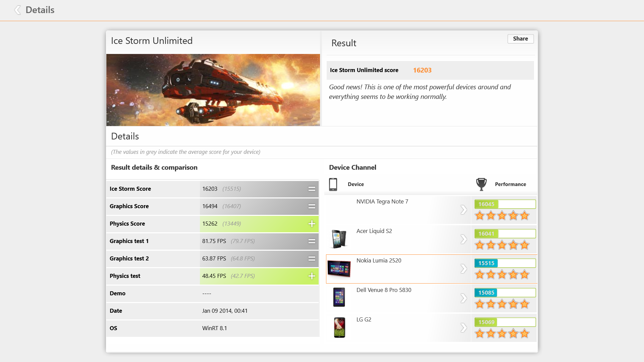Open NVIDIA Tegra Note 7 chevron

tap(464, 210)
